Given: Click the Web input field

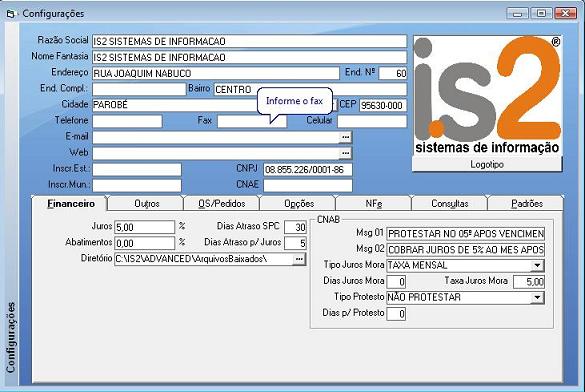Looking at the screenshot, I should [216, 153].
